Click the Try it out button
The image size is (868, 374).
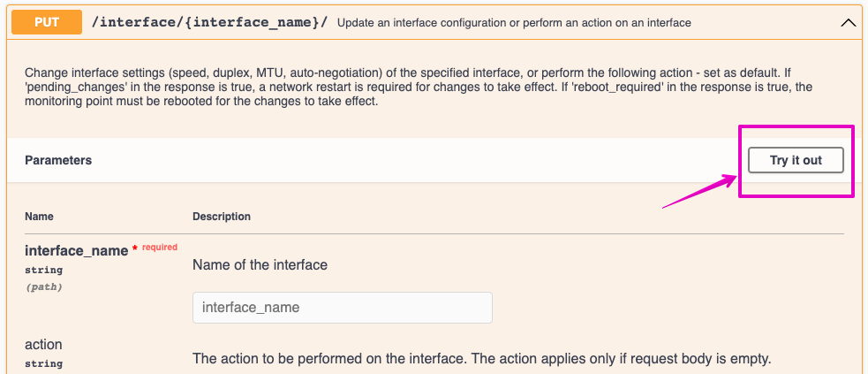[x=795, y=160]
